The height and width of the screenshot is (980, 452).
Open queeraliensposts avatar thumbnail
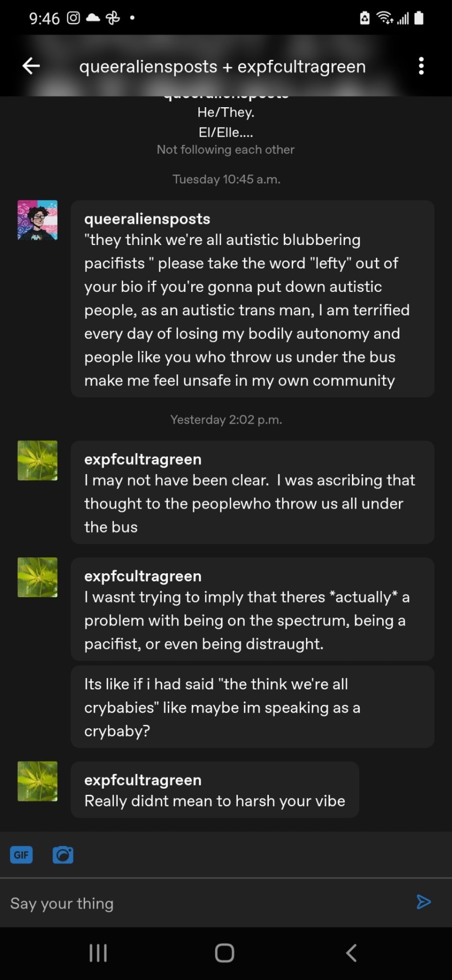tap(37, 220)
